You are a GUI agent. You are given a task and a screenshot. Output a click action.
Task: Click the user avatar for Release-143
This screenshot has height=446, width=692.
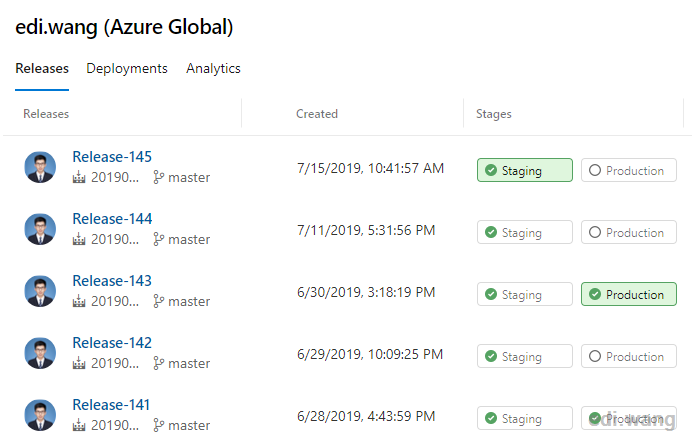tap(40, 291)
